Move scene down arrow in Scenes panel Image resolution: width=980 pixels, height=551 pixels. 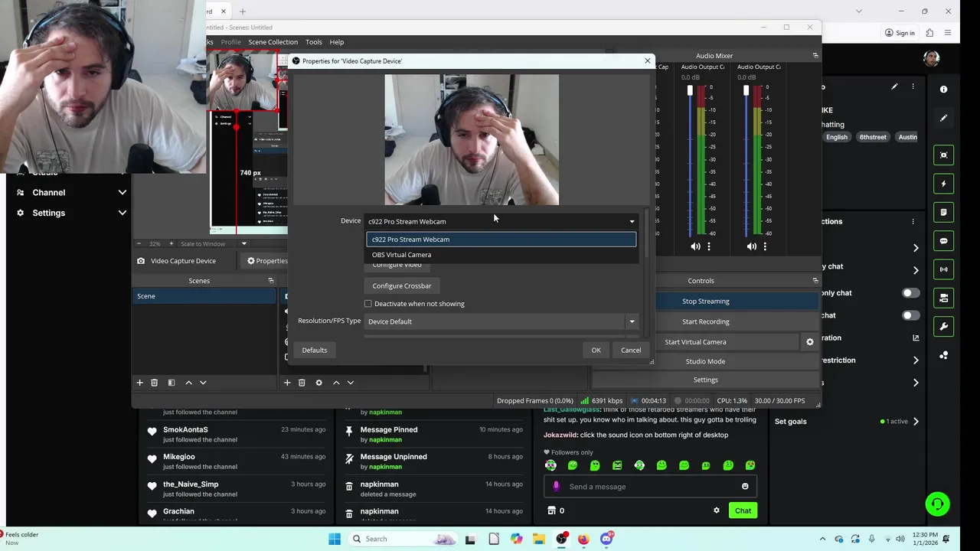point(203,383)
